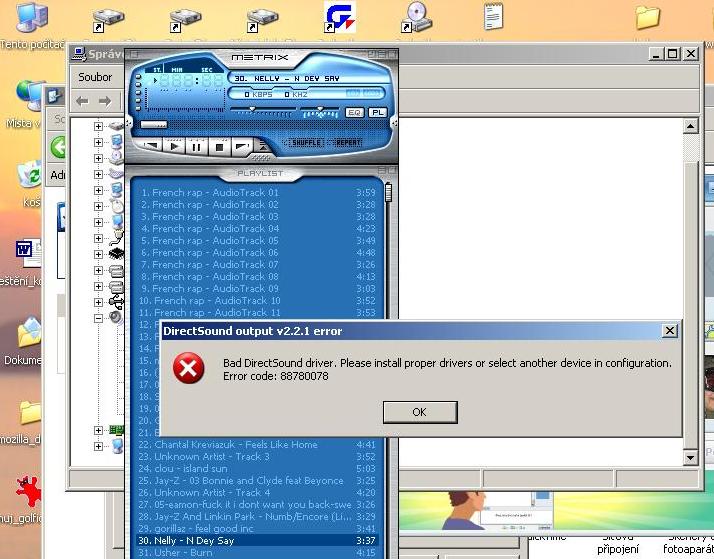Screen dimensions: 714x559
Task: Expand the disk drive node in device tree
Action: pos(98,126)
